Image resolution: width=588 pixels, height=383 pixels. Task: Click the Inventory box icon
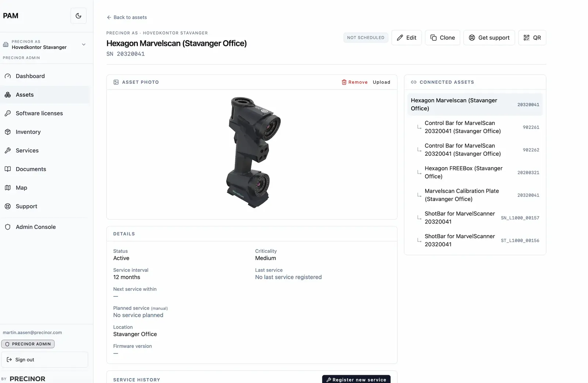[x=8, y=132]
